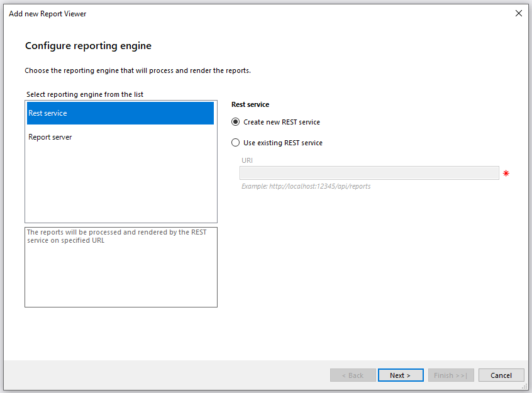
Task: Click the disabled Back button
Action: (x=353, y=375)
